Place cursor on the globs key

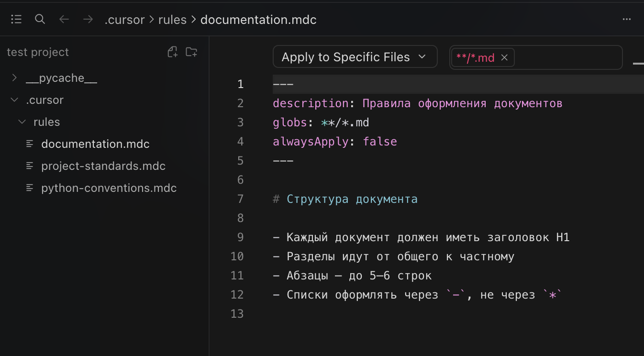coord(290,122)
